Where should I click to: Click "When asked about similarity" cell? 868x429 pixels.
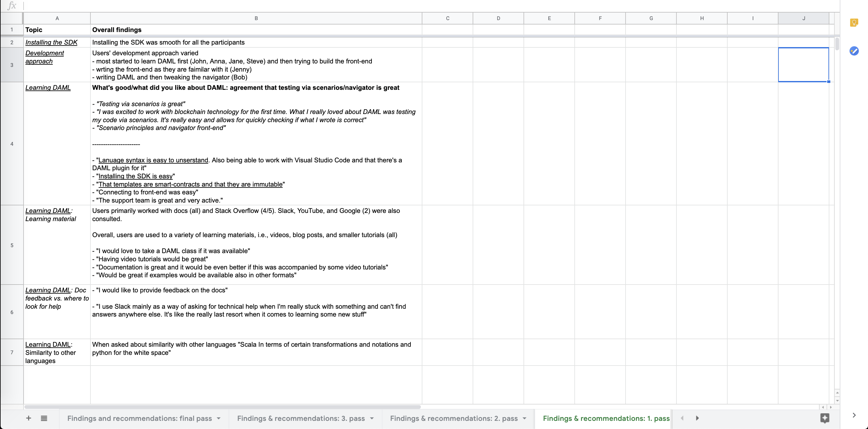(256, 352)
